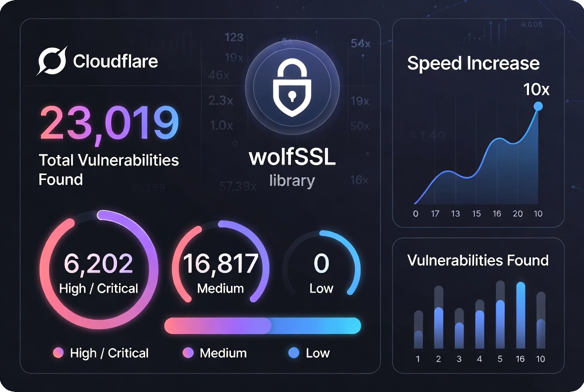Viewport: 584px width, 392px height.
Task: Click the library caption under wolfSSL
Action: (292, 180)
